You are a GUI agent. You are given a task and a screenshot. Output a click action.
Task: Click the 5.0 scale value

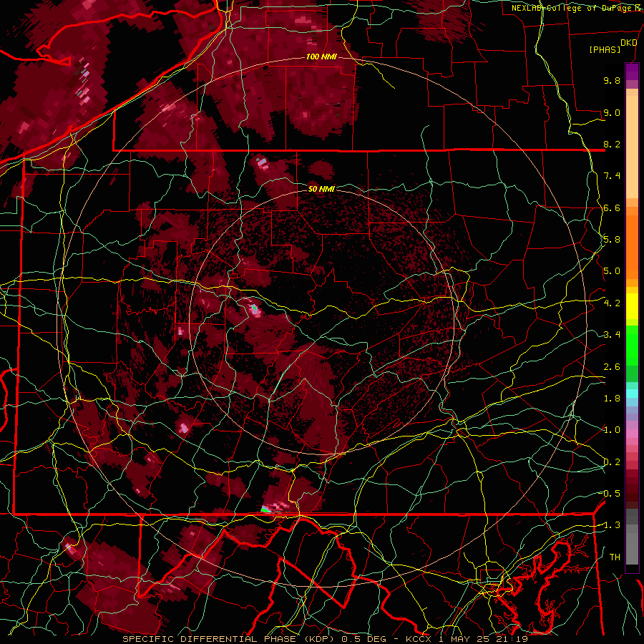612,271
